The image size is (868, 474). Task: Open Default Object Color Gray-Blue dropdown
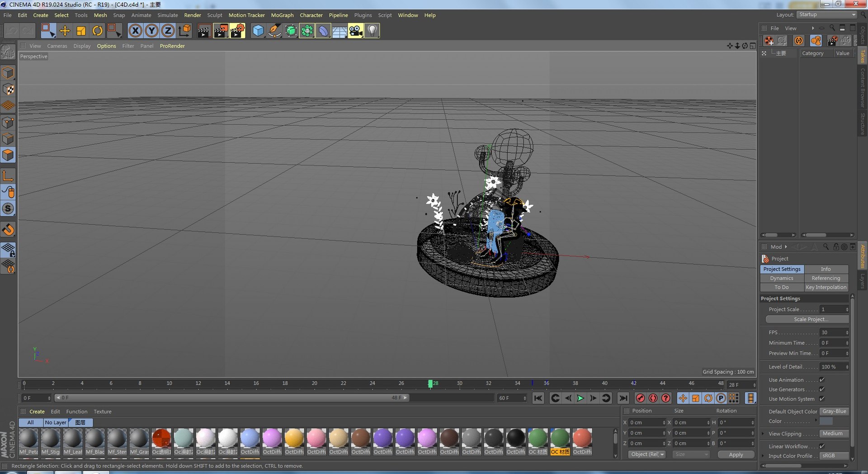point(835,411)
